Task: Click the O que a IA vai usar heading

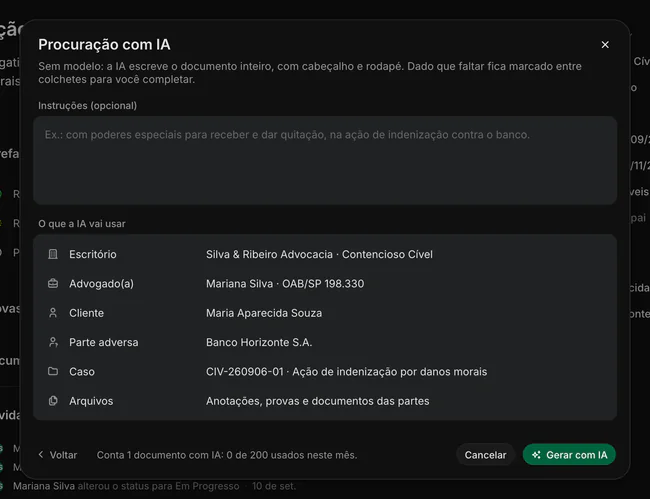Action: pyautogui.click(x=82, y=224)
